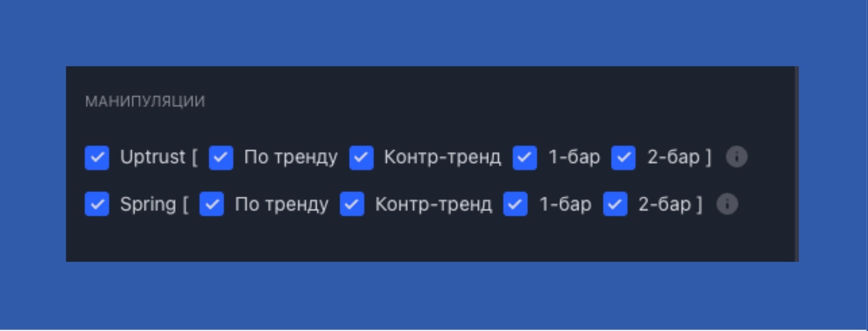Click the Контр-тренд label in Spring row

(434, 204)
